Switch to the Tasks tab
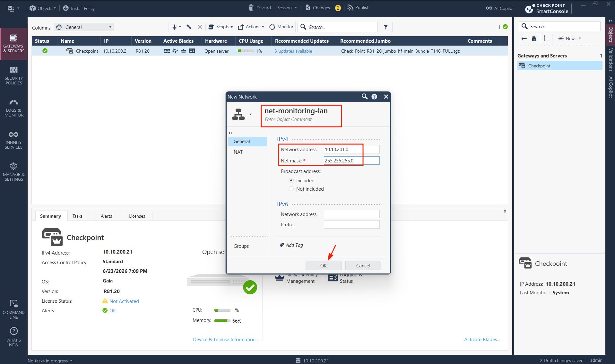The image size is (615, 364). (77, 216)
